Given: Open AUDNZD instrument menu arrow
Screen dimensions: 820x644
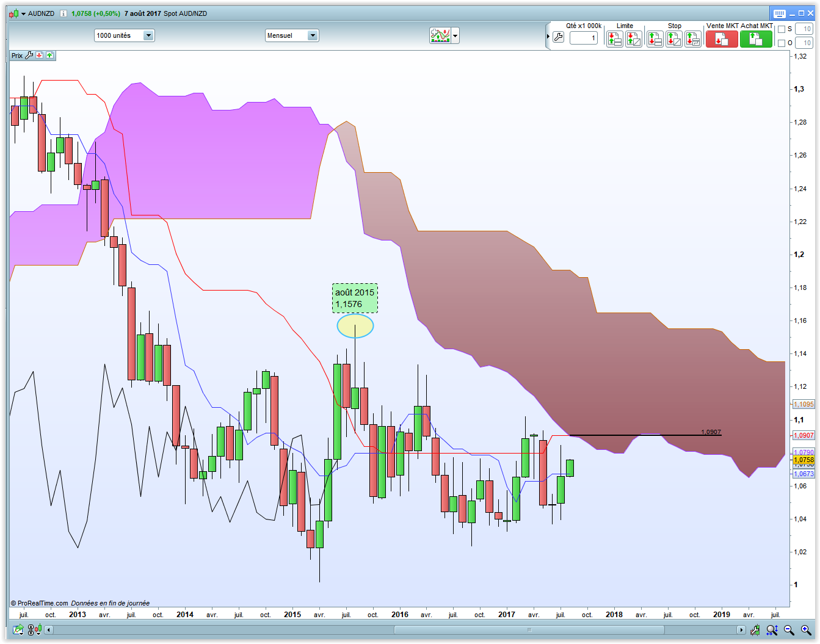Looking at the screenshot, I should (24, 13).
